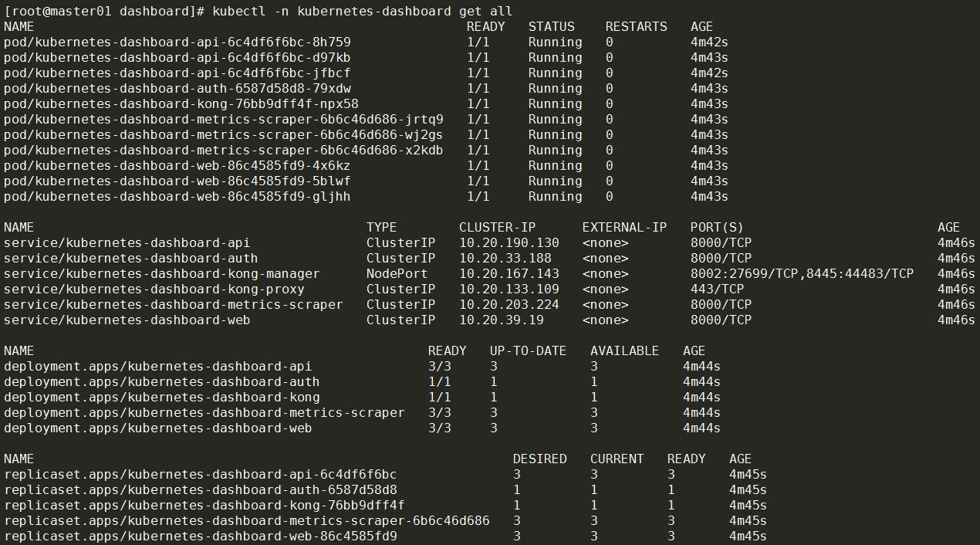
Task: Select pod kubernetes-dashboard-metrics-scraper-6b6c46d686-jrtq9
Action: (223, 119)
